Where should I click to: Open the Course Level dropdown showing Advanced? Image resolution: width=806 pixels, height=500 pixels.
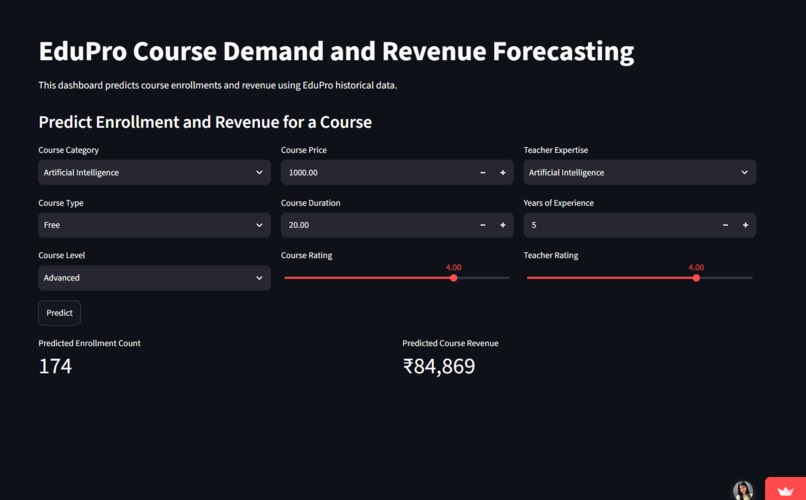point(154,277)
